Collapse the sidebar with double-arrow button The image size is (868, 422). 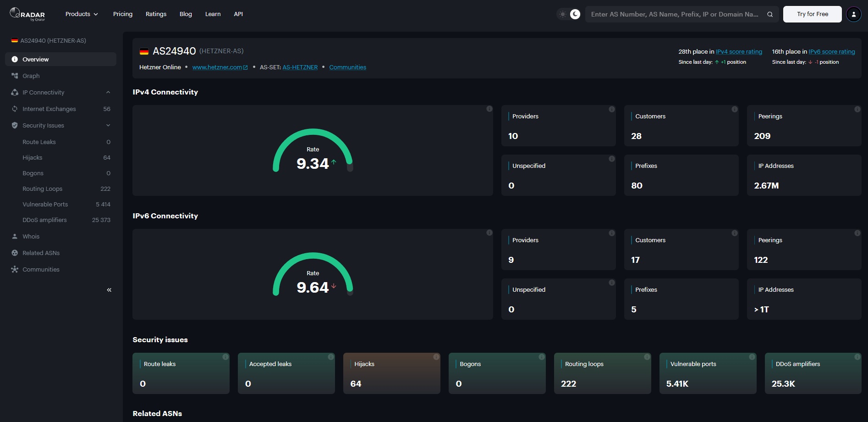109,290
